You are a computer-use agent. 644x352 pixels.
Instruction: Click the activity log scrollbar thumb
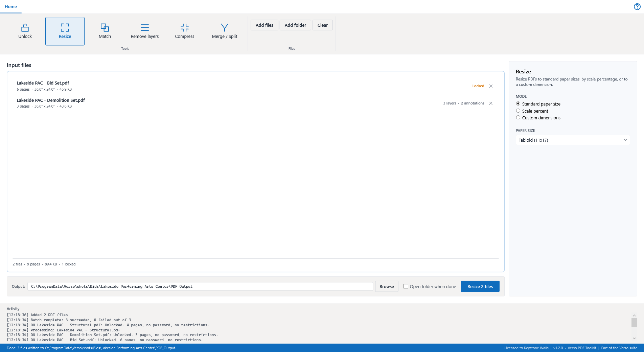tap(634, 323)
